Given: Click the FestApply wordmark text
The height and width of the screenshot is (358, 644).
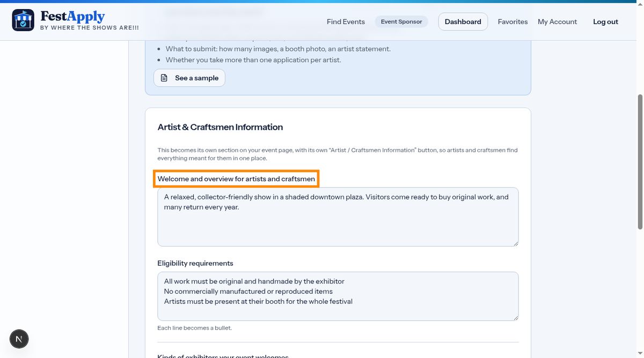Looking at the screenshot, I should click(72, 17).
